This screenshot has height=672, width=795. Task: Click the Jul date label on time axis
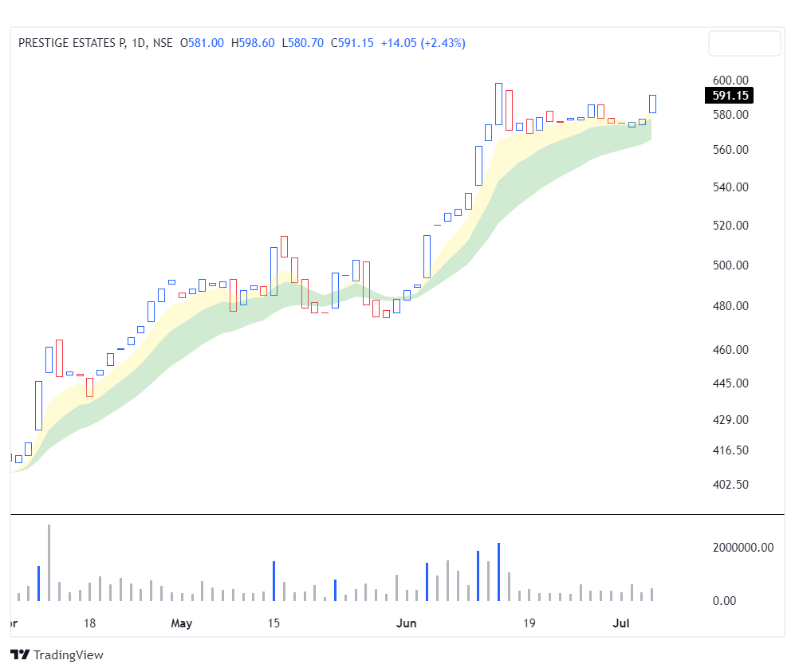[621, 623]
